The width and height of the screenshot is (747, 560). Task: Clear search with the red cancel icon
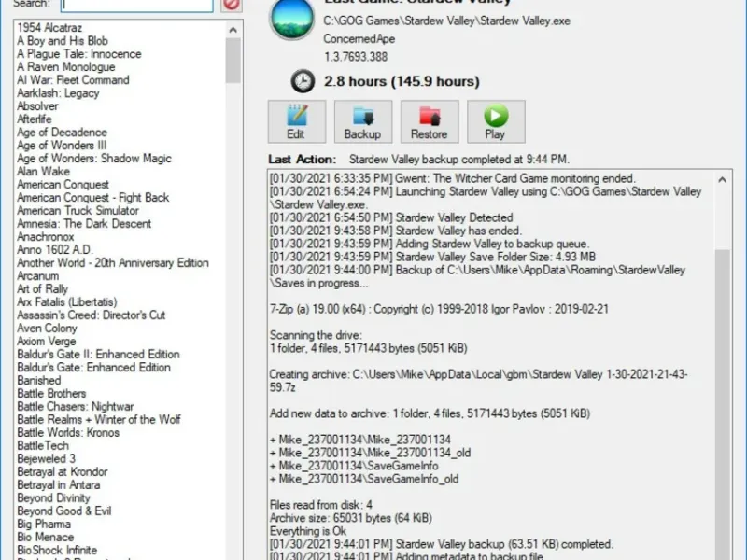pos(231,5)
